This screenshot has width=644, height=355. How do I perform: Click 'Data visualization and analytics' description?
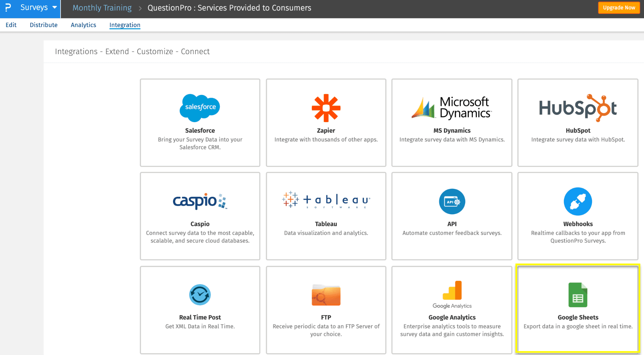326,233
